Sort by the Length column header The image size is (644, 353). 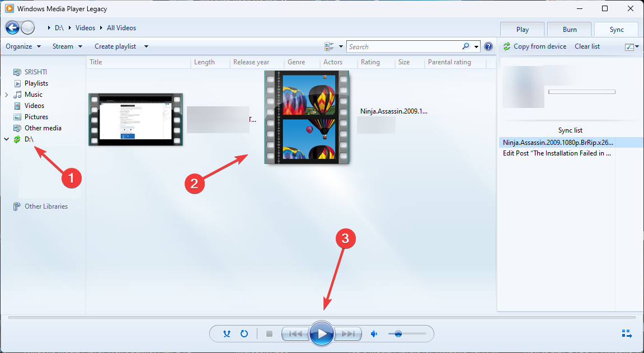pos(210,62)
